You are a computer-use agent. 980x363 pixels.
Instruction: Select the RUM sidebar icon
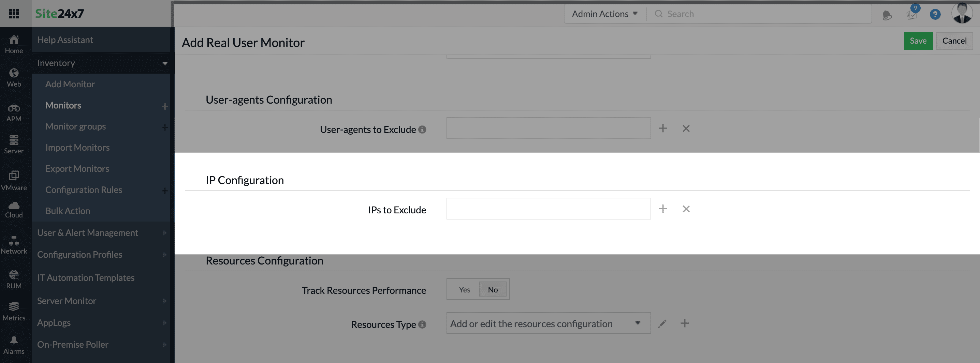click(x=14, y=277)
